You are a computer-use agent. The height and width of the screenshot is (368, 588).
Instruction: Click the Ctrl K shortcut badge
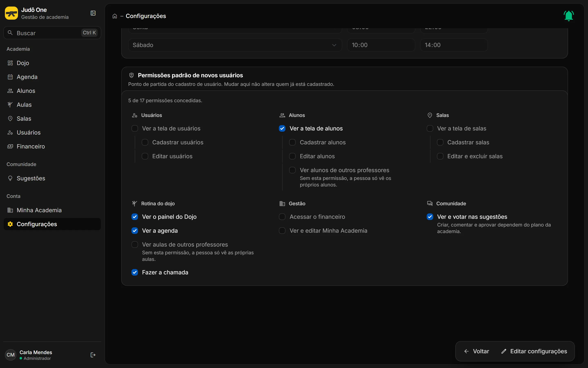(89, 33)
